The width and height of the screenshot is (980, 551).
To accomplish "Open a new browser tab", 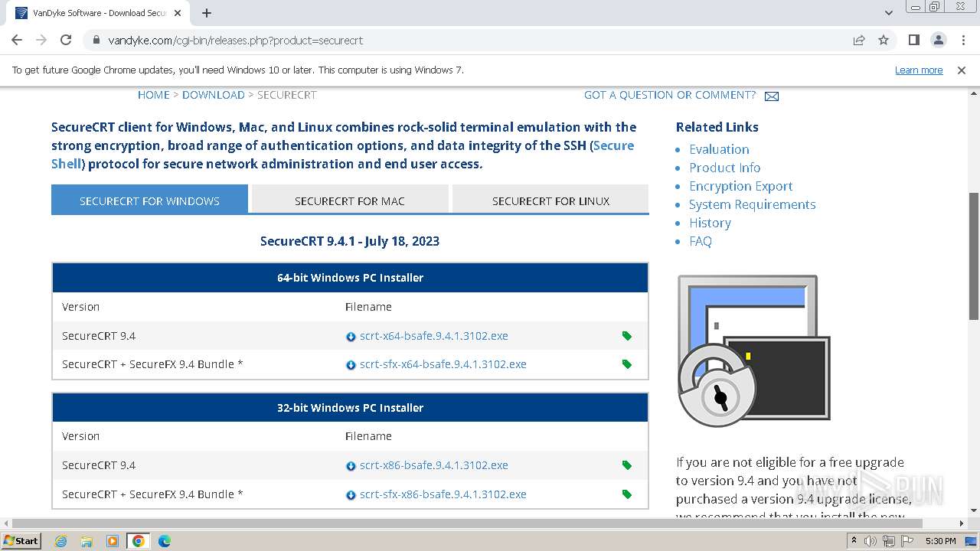I will click(x=207, y=13).
